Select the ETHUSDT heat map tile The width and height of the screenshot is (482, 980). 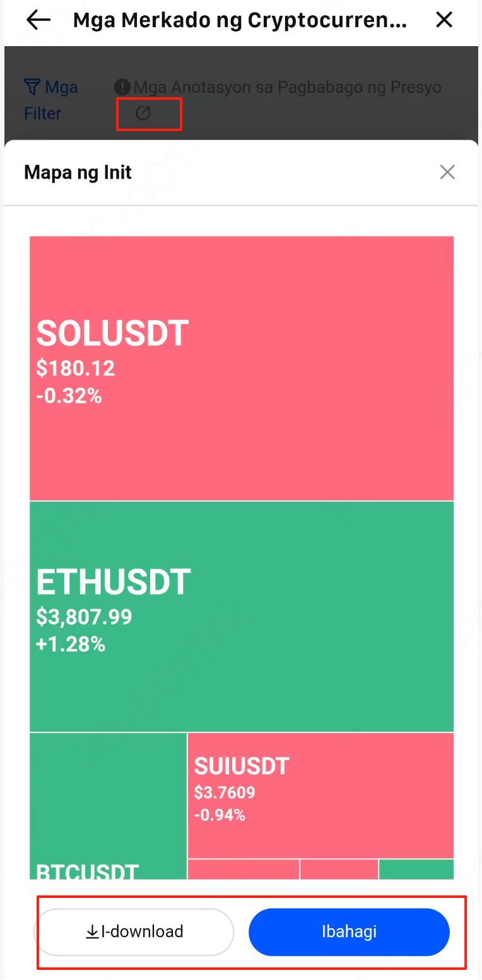pyautogui.click(x=242, y=616)
